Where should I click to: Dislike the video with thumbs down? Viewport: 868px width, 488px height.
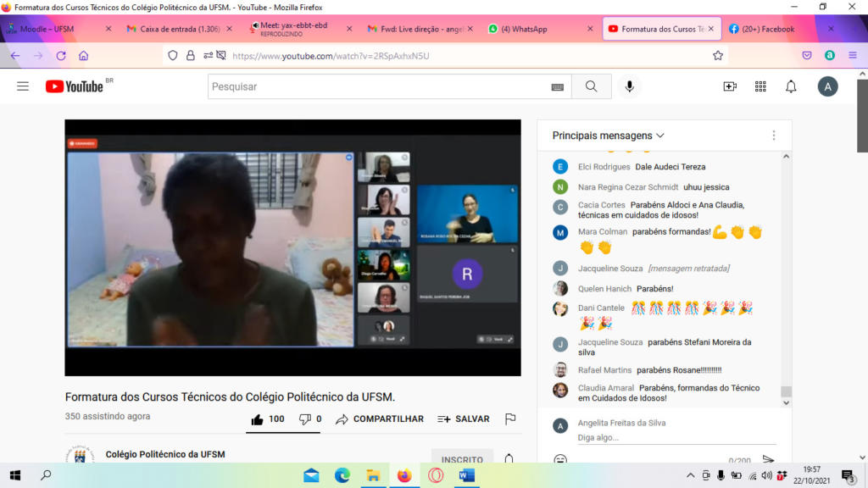[x=305, y=419]
